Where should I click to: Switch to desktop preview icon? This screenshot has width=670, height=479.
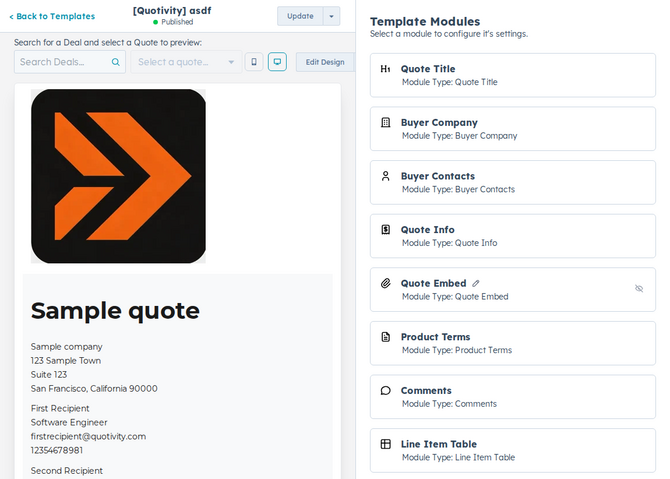point(277,62)
